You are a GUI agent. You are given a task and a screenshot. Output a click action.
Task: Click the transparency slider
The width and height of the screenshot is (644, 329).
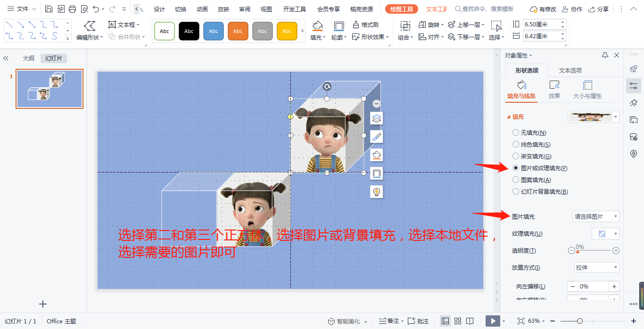point(594,251)
